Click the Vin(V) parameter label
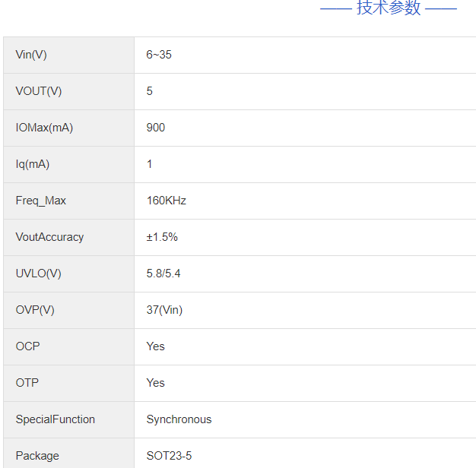 (x=31, y=55)
